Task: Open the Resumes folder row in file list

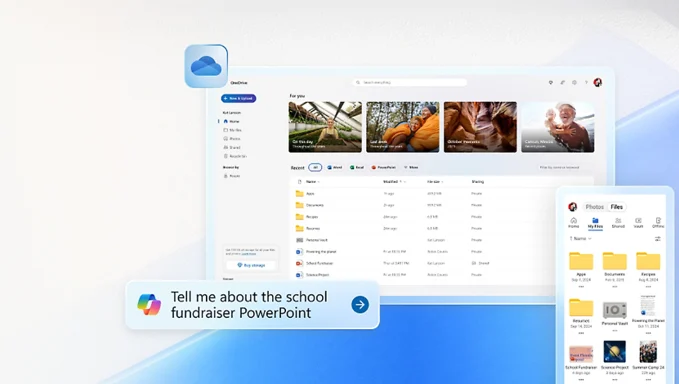Action: pos(441,228)
